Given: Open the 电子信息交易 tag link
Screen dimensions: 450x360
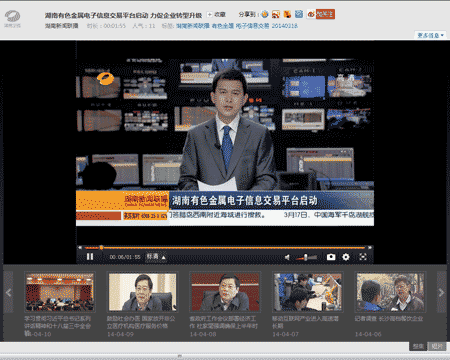Looking at the screenshot, I should (x=252, y=26).
